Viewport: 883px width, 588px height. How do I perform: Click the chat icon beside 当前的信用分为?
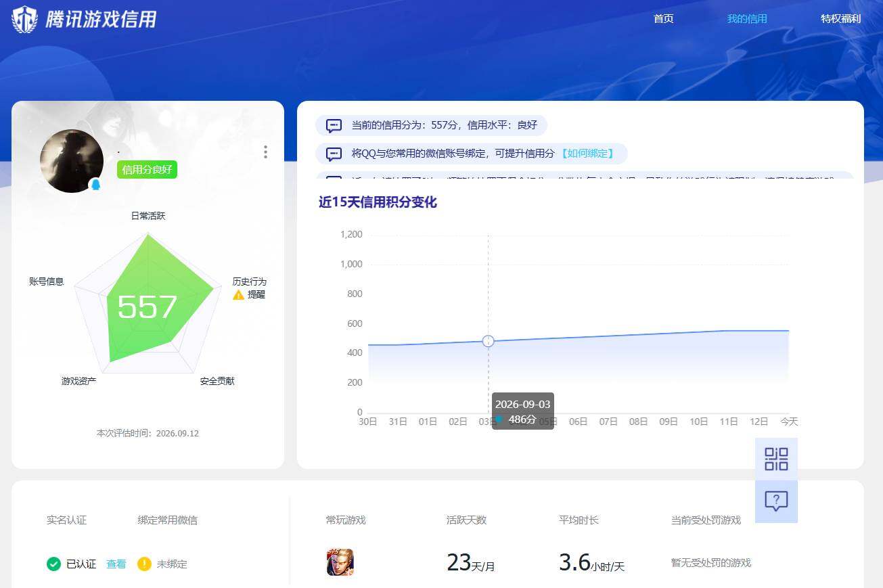[x=334, y=125]
